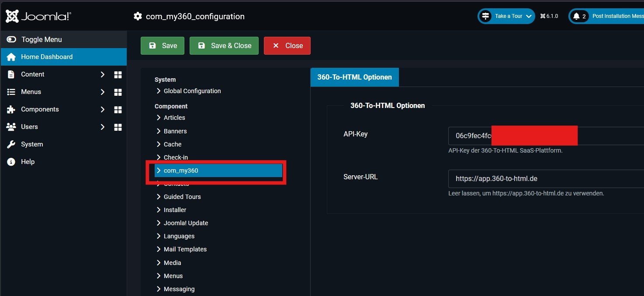Click the red Close button

coord(287,45)
